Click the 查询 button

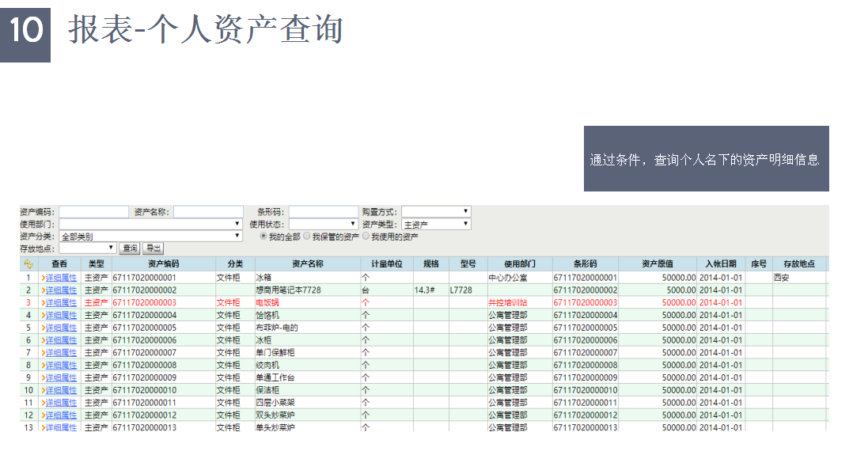(x=130, y=248)
